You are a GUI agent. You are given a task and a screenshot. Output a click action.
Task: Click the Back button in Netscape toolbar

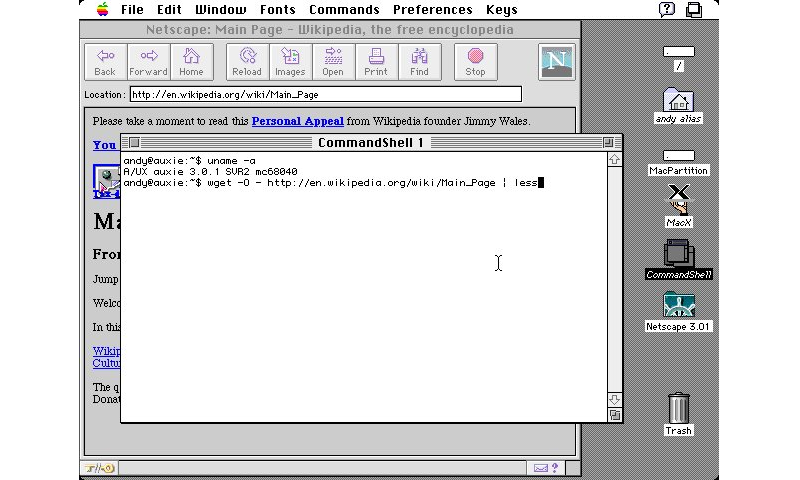coord(105,62)
